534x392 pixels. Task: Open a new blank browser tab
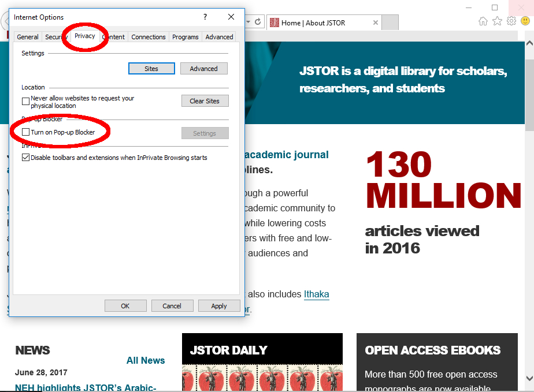point(390,23)
